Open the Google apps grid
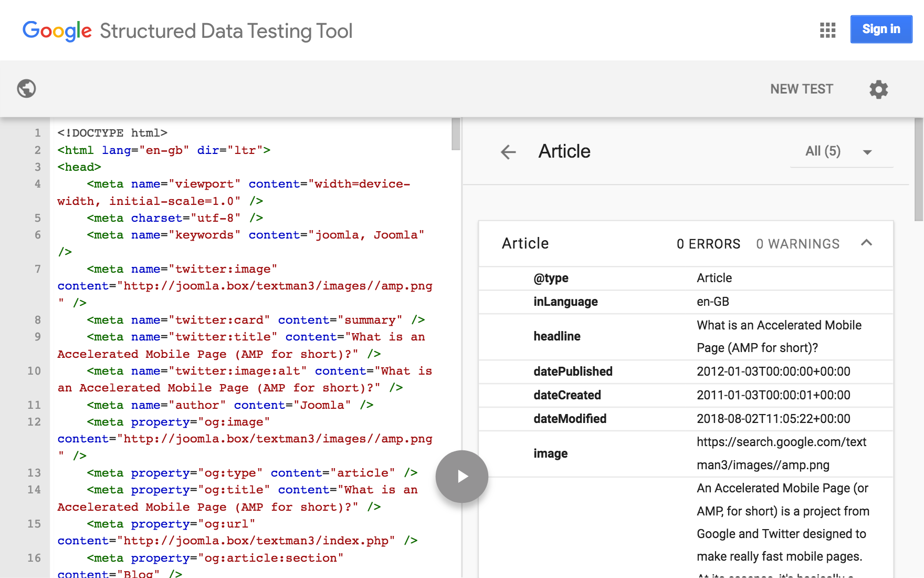Screen dimensions: 924x578 (x=827, y=30)
